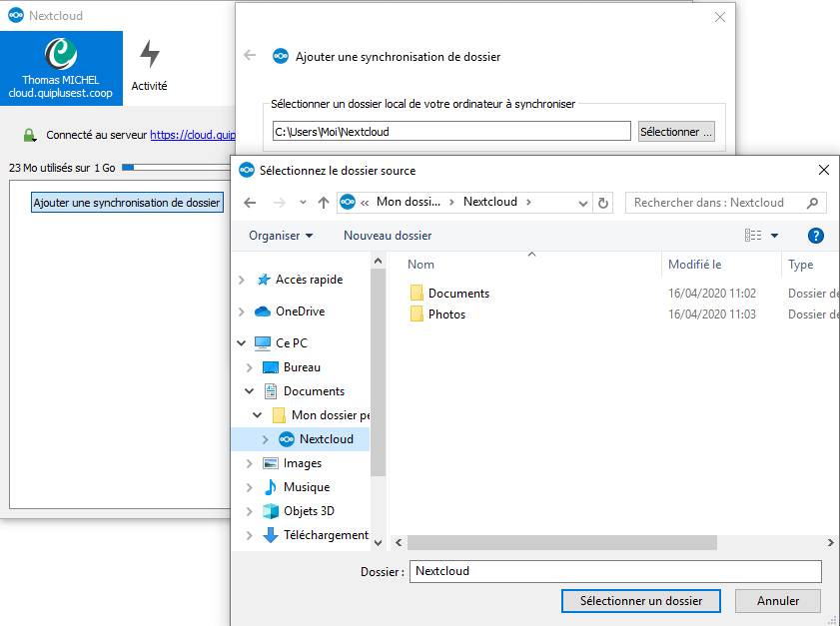Click horizontal scrollbar left arrow
This screenshot has width=840, height=626.
click(399, 542)
